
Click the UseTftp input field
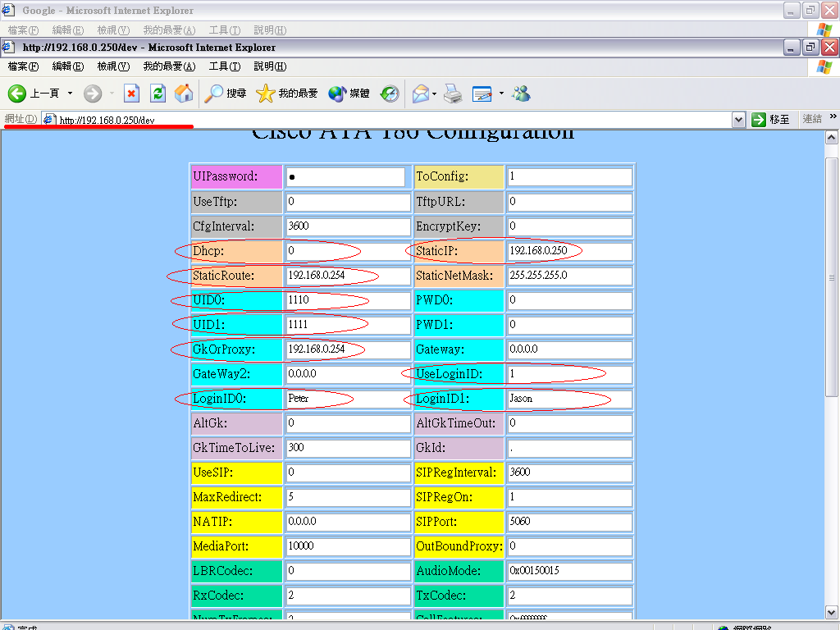point(348,202)
